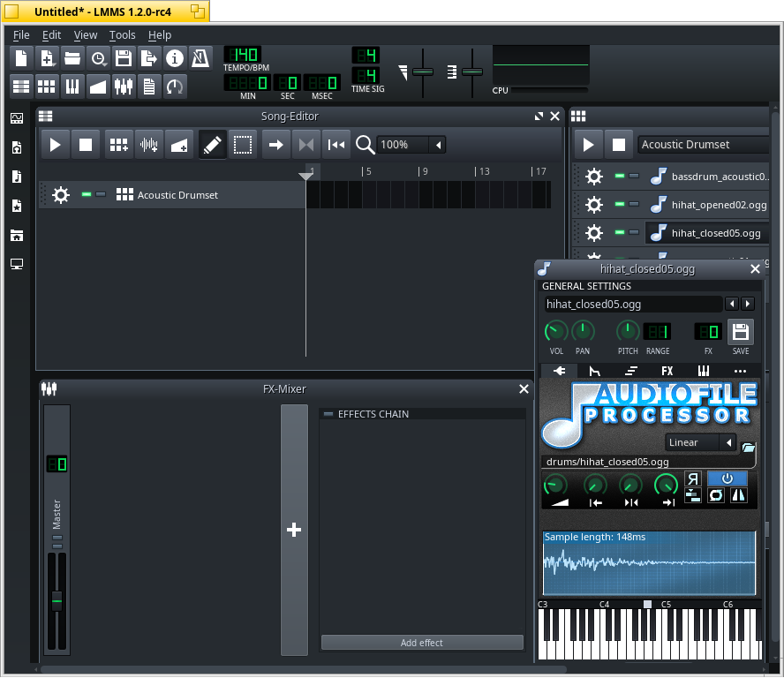The height and width of the screenshot is (678, 784).
Task: Open sample file folder icon
Action: (x=748, y=447)
